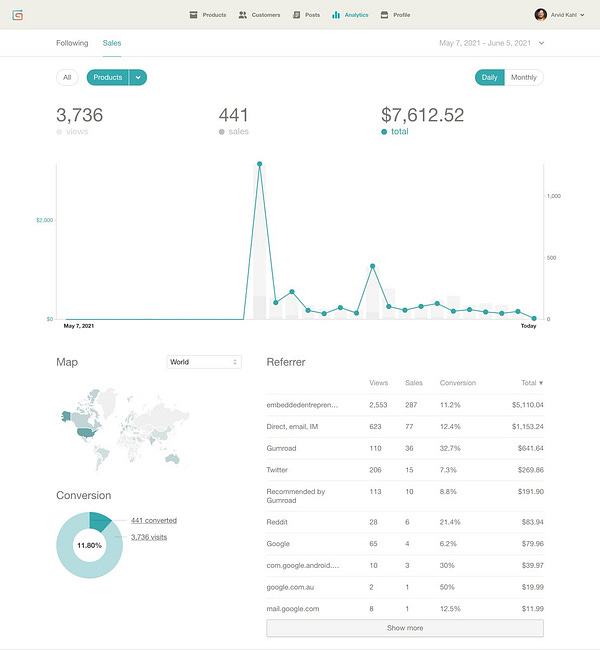Viewport: 600px width, 650px height.
Task: Open the 441 converted link
Action: [154, 520]
